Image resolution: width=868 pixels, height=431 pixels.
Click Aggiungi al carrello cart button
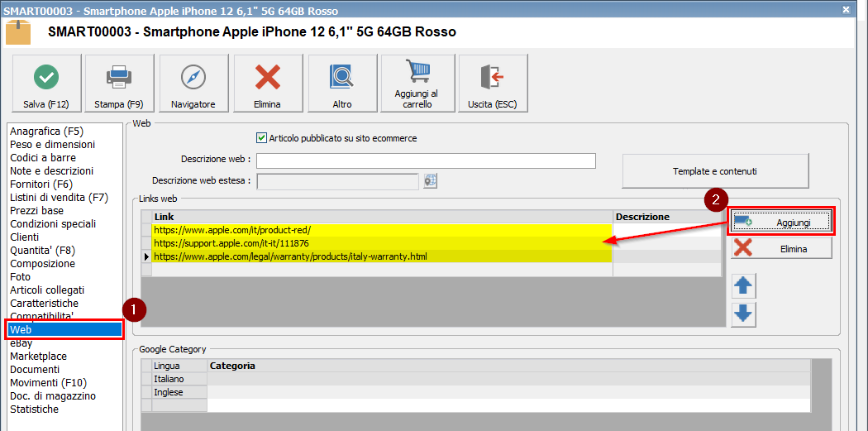417,84
